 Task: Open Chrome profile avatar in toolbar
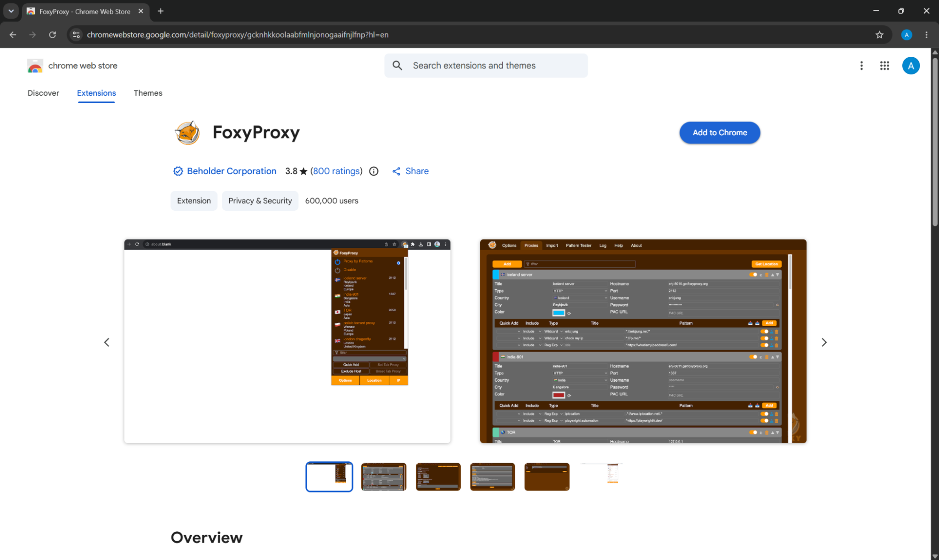[x=907, y=34]
